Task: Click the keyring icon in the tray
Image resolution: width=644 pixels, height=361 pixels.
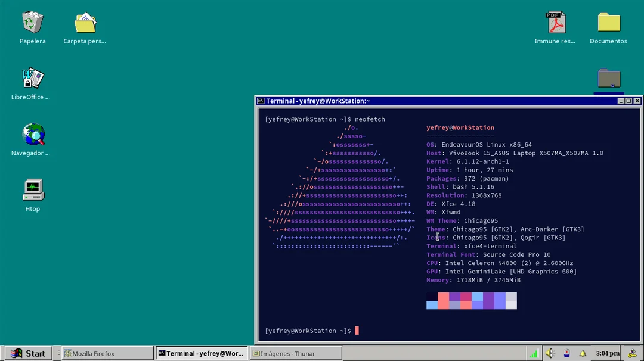Action: [632, 353]
